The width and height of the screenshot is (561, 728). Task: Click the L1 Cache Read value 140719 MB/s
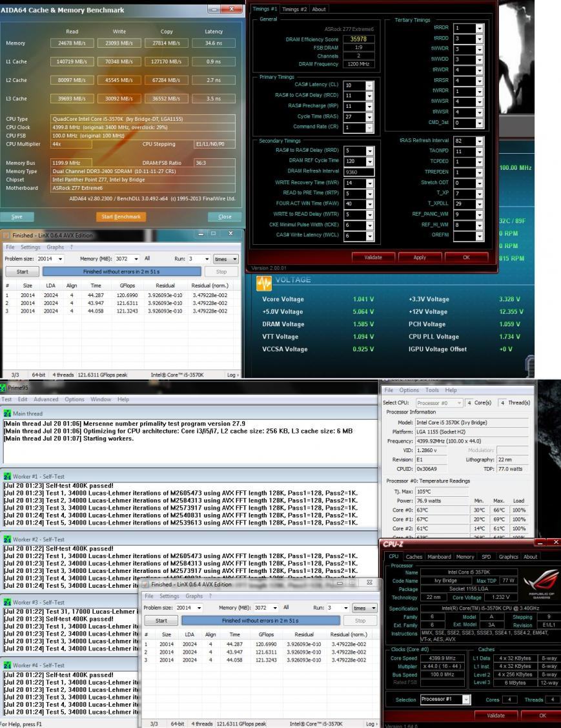[72, 61]
